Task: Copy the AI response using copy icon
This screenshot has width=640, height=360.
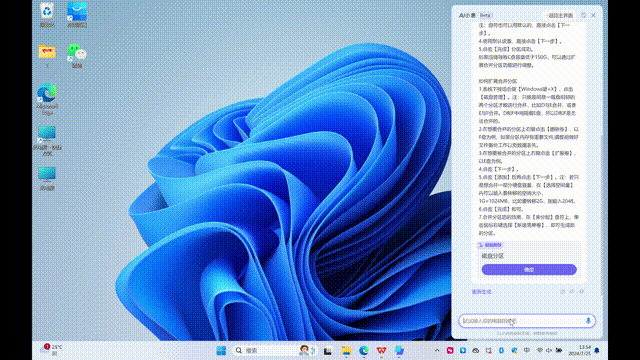Action: 562,292
